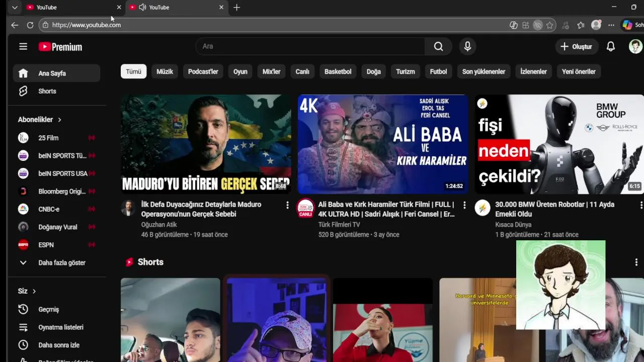644x362 pixels.
Task: Click the search magnifier button
Action: 438,46
